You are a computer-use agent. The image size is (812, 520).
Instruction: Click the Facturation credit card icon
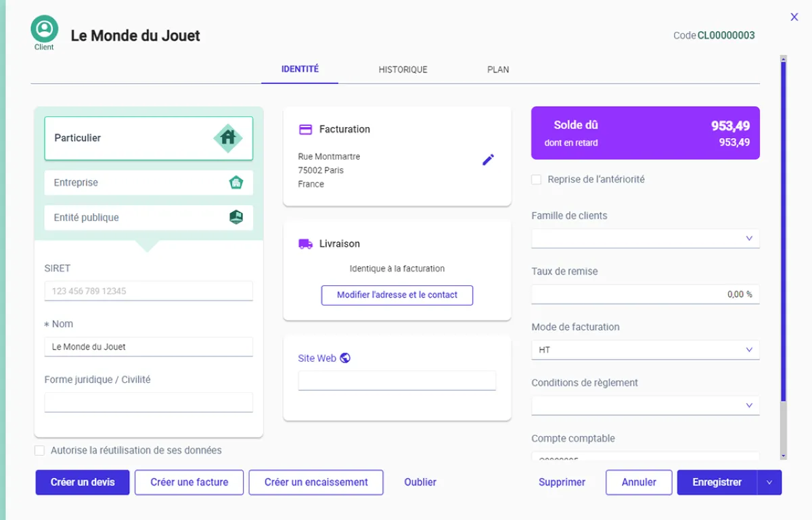[305, 129]
